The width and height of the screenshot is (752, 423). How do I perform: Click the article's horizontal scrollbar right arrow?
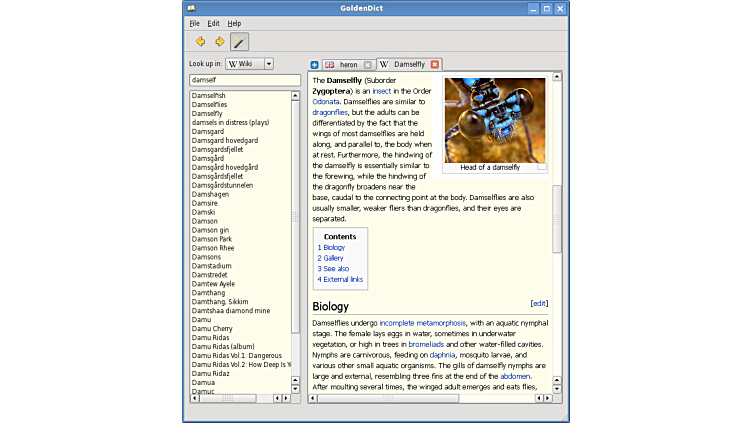(x=546, y=398)
